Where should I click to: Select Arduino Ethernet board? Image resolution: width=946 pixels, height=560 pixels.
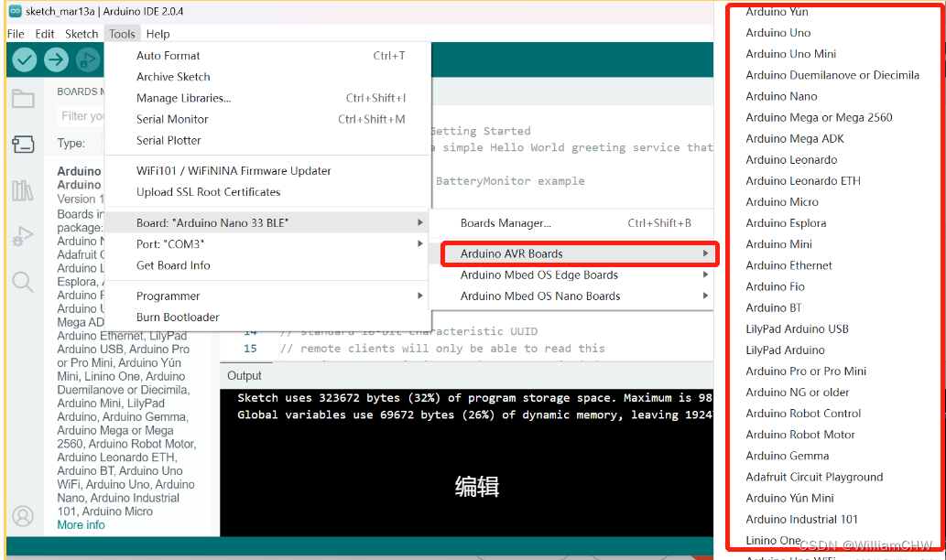[x=788, y=265]
